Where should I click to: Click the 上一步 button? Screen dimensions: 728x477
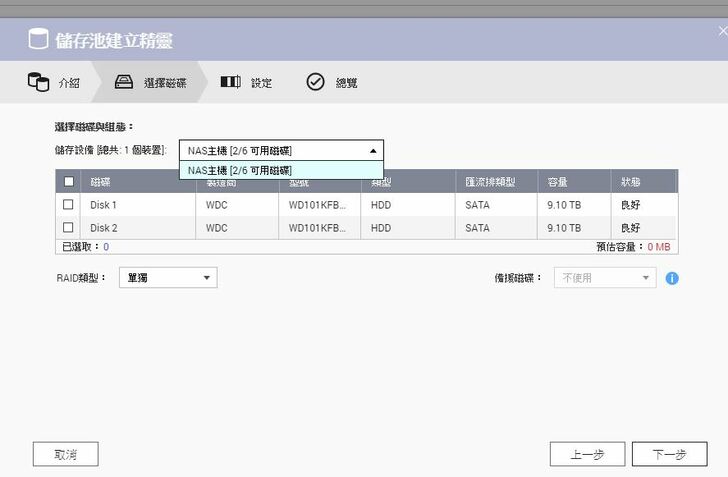[x=587, y=454]
